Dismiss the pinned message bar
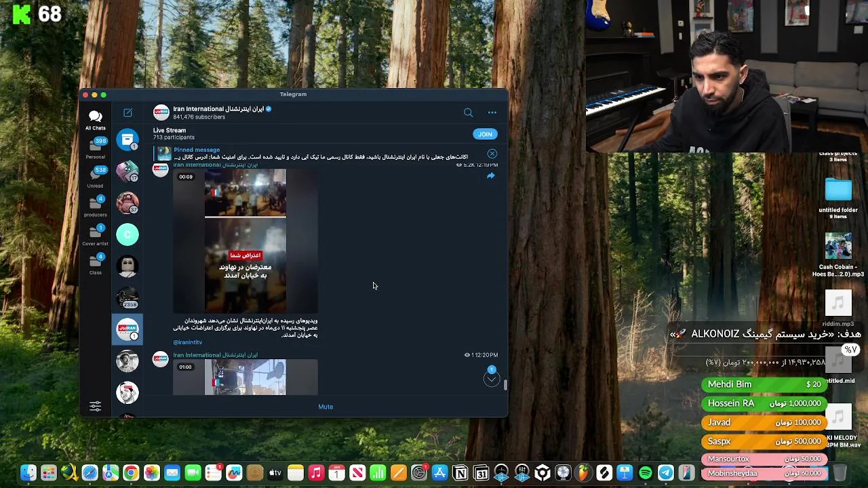The height and width of the screenshot is (488, 868). (492, 154)
